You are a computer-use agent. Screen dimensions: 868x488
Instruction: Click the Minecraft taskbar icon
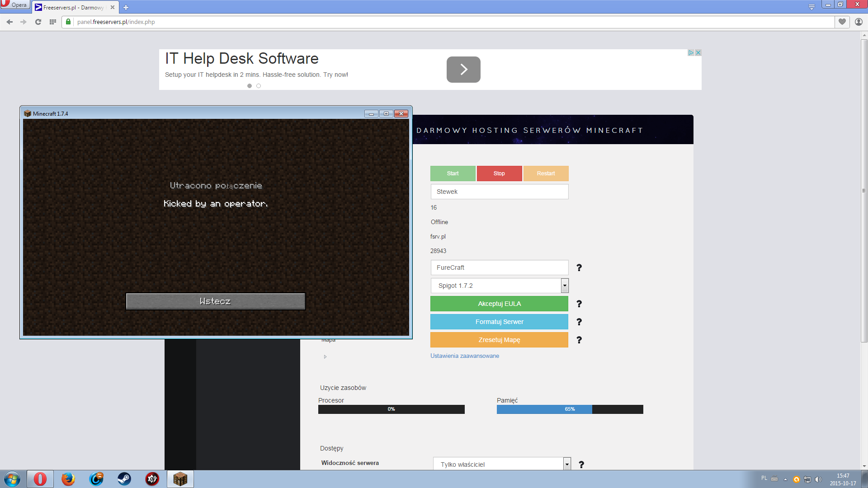point(180,479)
